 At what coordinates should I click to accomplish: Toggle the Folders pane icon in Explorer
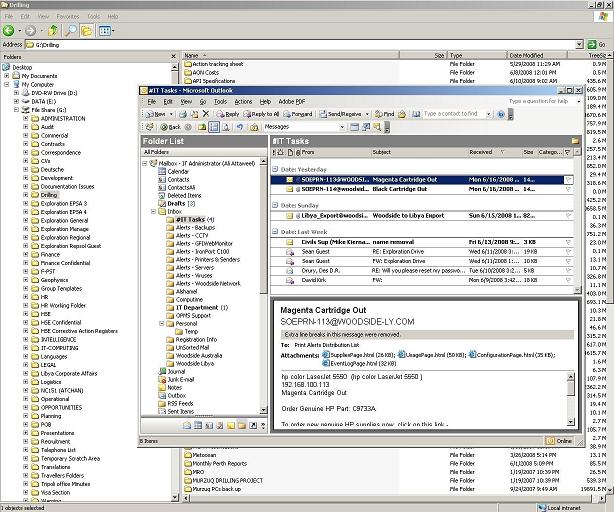coord(87,30)
